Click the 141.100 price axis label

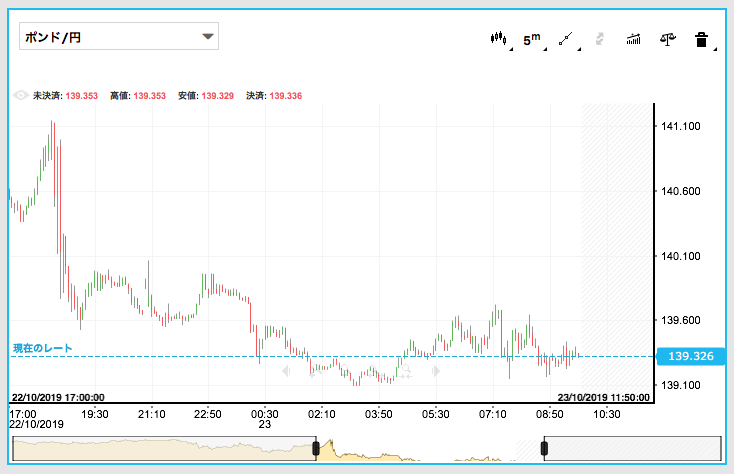(681, 126)
